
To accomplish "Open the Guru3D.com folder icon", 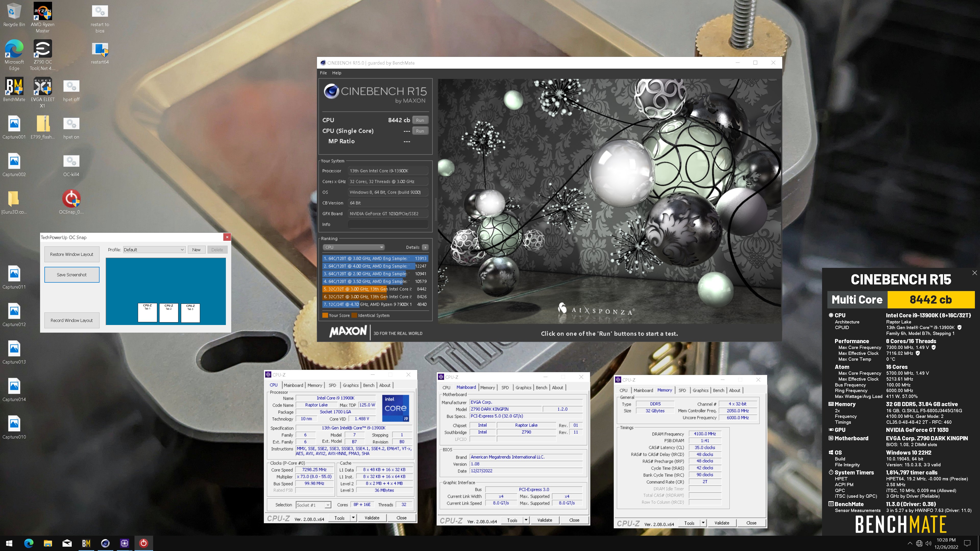I will [x=14, y=202].
